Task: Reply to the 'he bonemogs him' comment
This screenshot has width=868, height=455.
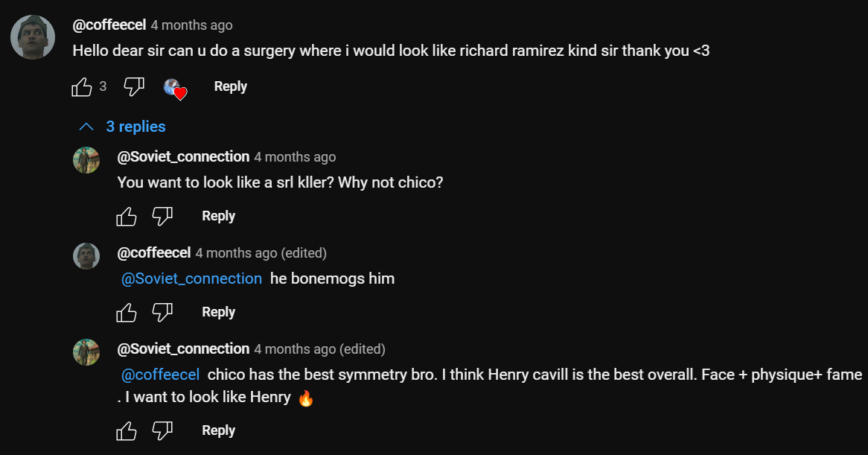Action: [218, 312]
